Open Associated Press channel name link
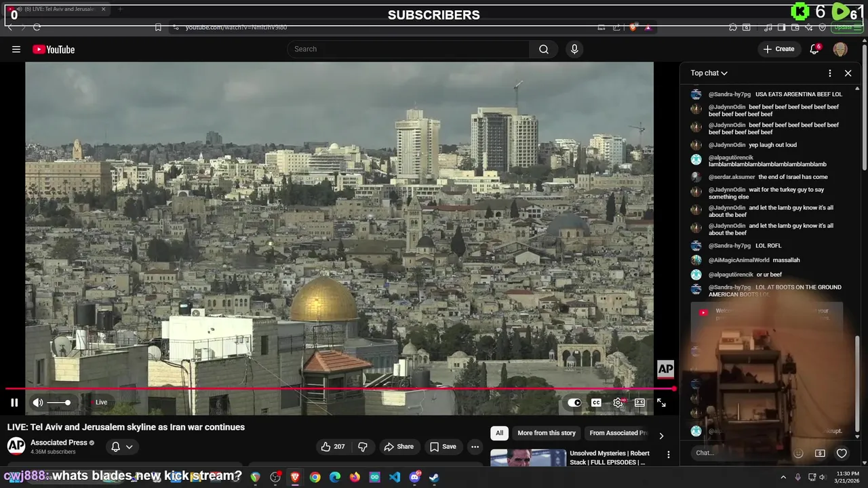This screenshot has width=868, height=488. click(59, 443)
